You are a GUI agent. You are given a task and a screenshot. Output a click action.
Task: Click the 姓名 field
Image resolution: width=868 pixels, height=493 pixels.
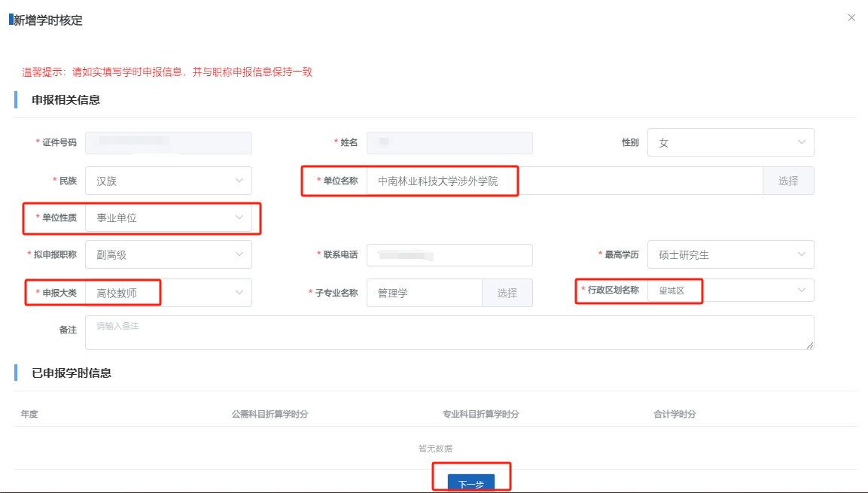(449, 143)
